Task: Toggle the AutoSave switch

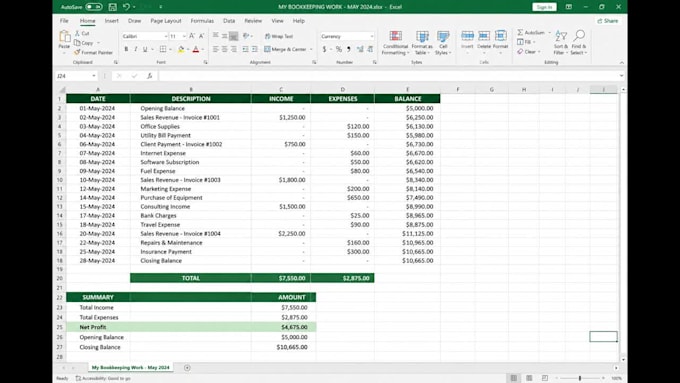Action: (93, 7)
